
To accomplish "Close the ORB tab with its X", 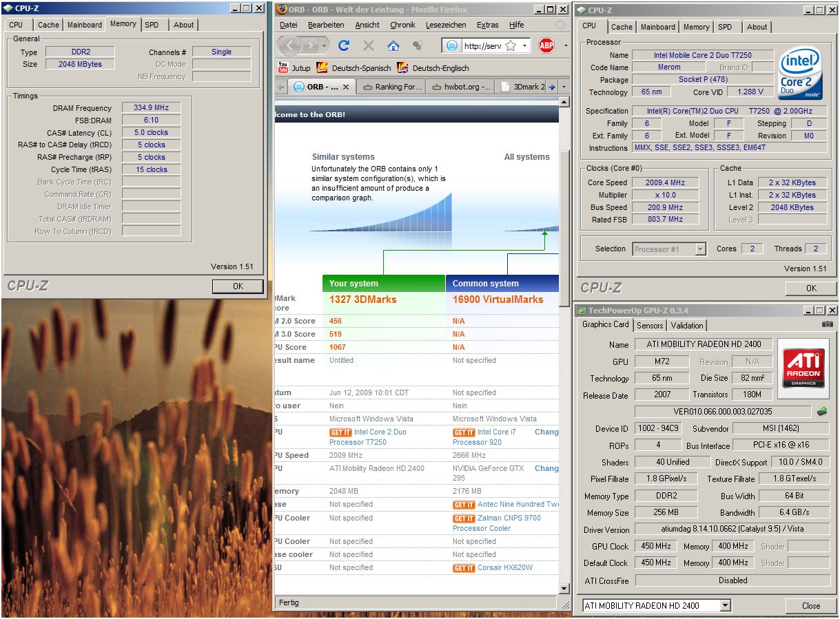I will point(346,87).
